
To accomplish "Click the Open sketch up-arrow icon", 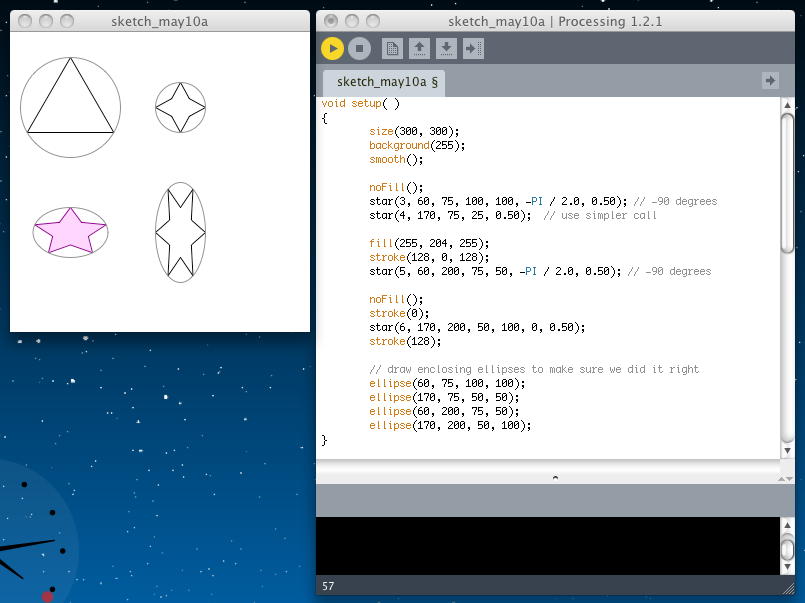I will tap(420, 48).
